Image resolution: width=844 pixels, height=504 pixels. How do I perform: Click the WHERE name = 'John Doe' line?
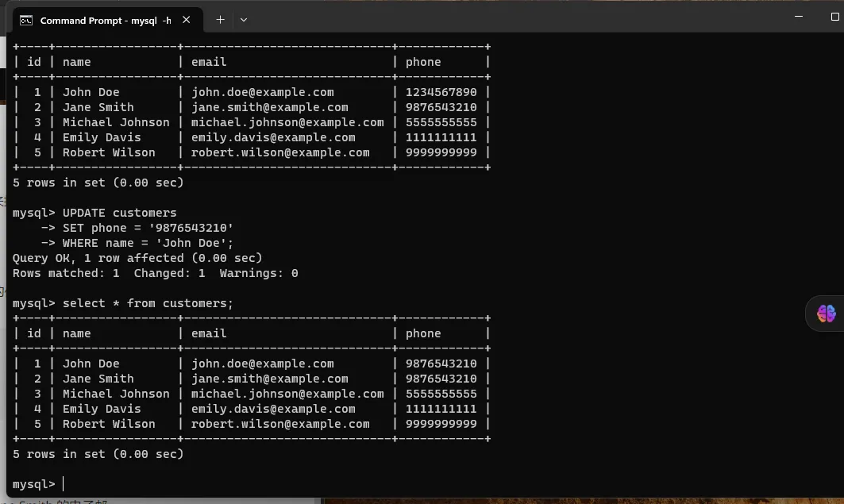tap(148, 243)
